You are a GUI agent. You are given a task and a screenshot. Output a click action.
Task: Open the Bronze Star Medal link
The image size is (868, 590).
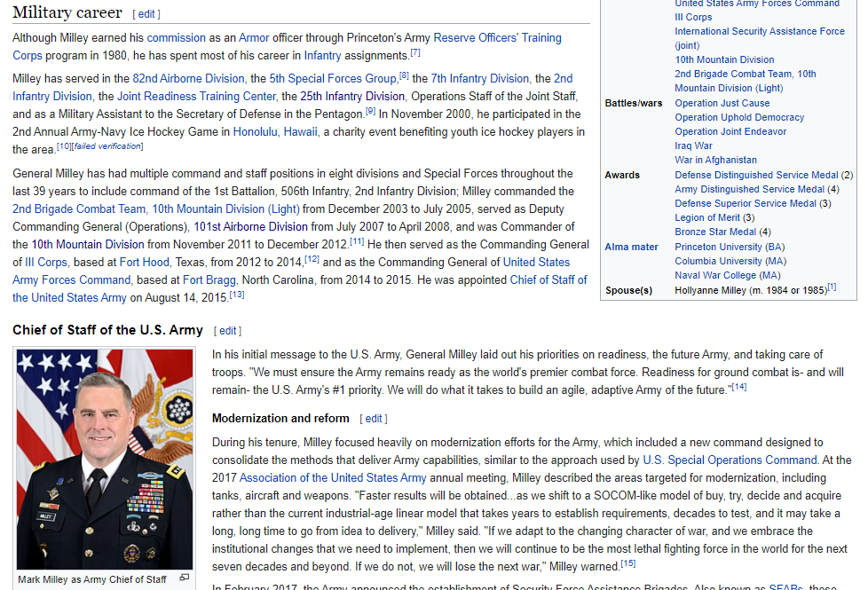(715, 232)
